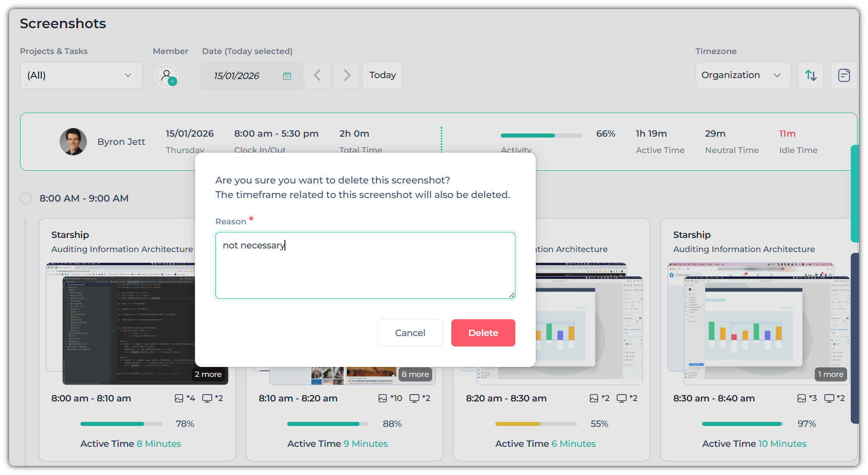Open the date picker calendar icon
The width and height of the screenshot is (868, 475).
[287, 76]
